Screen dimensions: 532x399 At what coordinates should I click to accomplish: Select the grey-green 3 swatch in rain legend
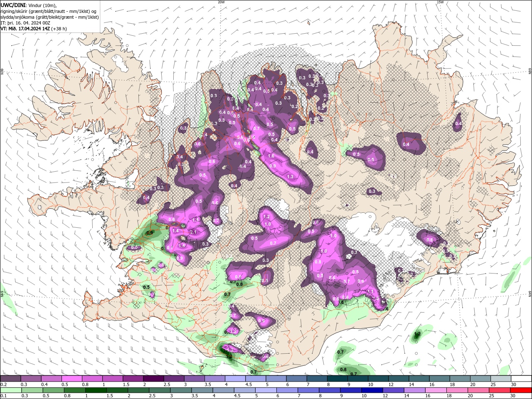[x=180, y=390]
